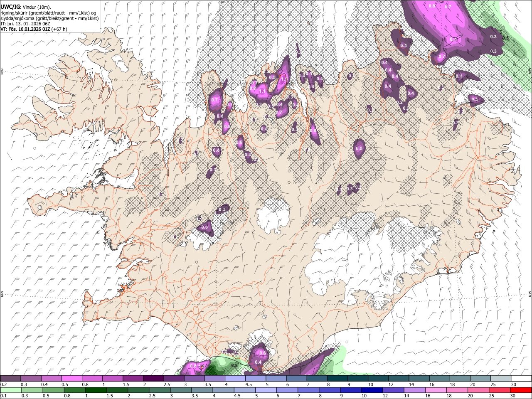This screenshot has width=532, height=399.
Task: Select upper legend swatch starting at 1.5
Action: click(133, 378)
